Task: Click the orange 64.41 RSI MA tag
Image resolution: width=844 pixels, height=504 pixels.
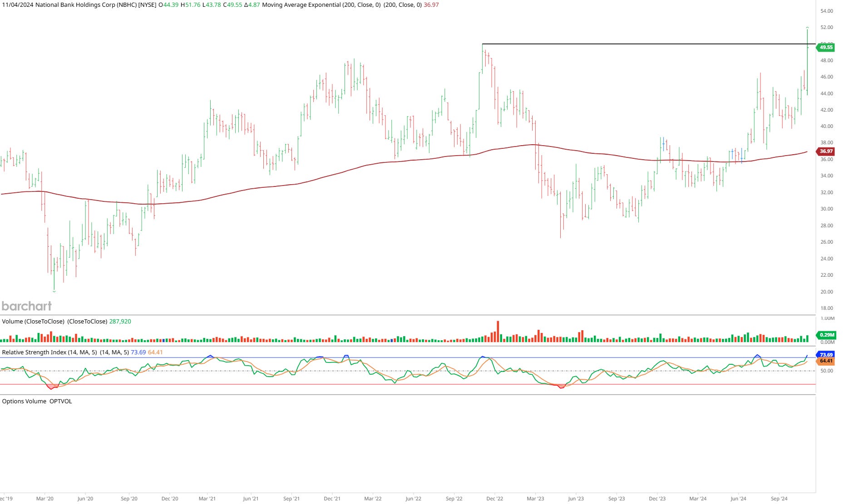Action: click(x=825, y=361)
